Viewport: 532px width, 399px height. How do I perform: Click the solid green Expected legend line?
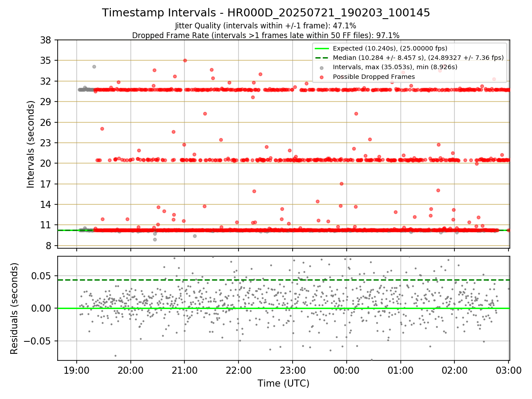click(x=322, y=48)
